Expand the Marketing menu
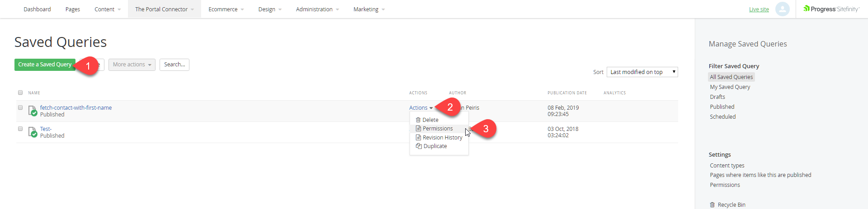 (x=369, y=9)
